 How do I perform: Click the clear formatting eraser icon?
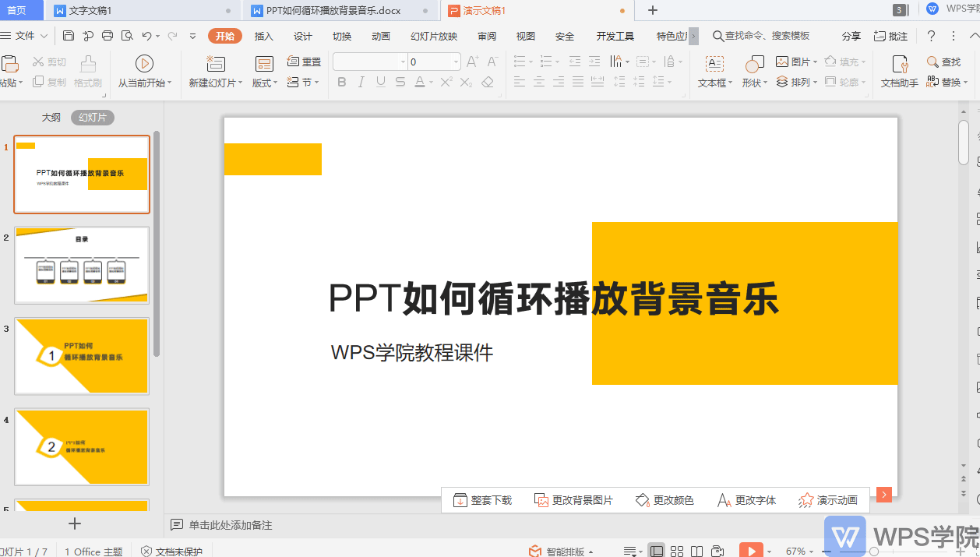click(488, 82)
